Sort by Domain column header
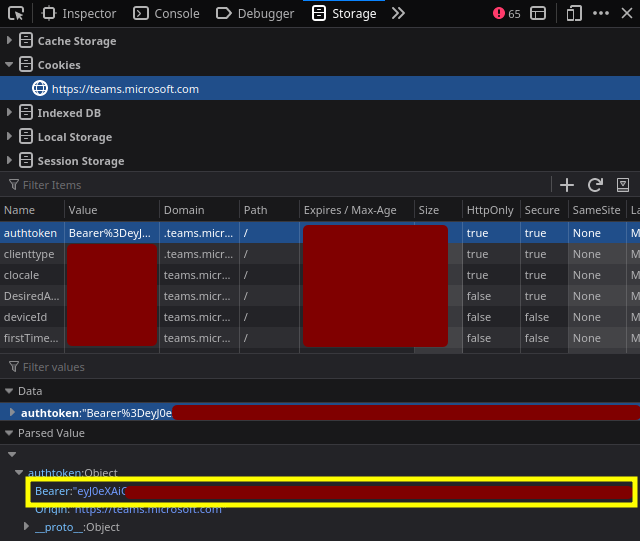 (x=199, y=210)
